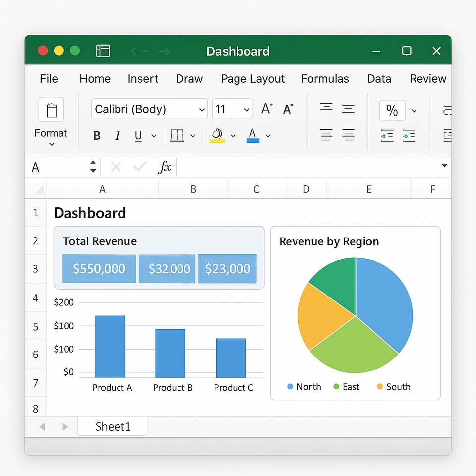Click the font color 'A' icon
Viewport: 476px width, 476px height.
point(253,135)
